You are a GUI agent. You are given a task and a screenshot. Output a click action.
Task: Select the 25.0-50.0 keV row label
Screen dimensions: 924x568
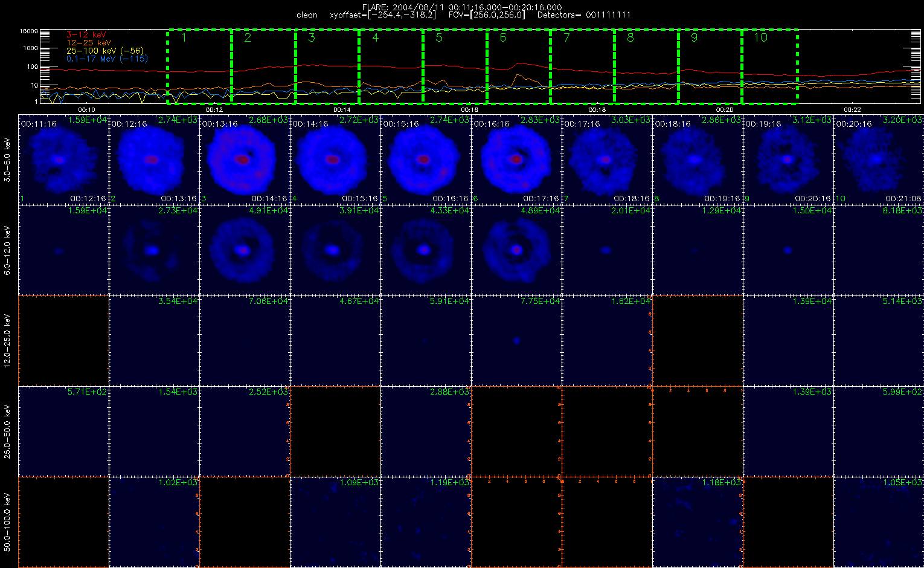(7, 431)
